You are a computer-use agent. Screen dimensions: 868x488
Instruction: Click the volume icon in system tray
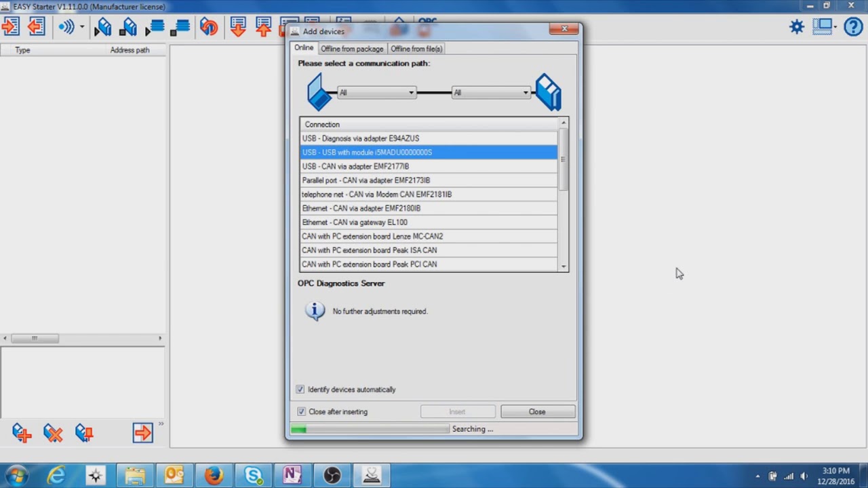click(804, 476)
